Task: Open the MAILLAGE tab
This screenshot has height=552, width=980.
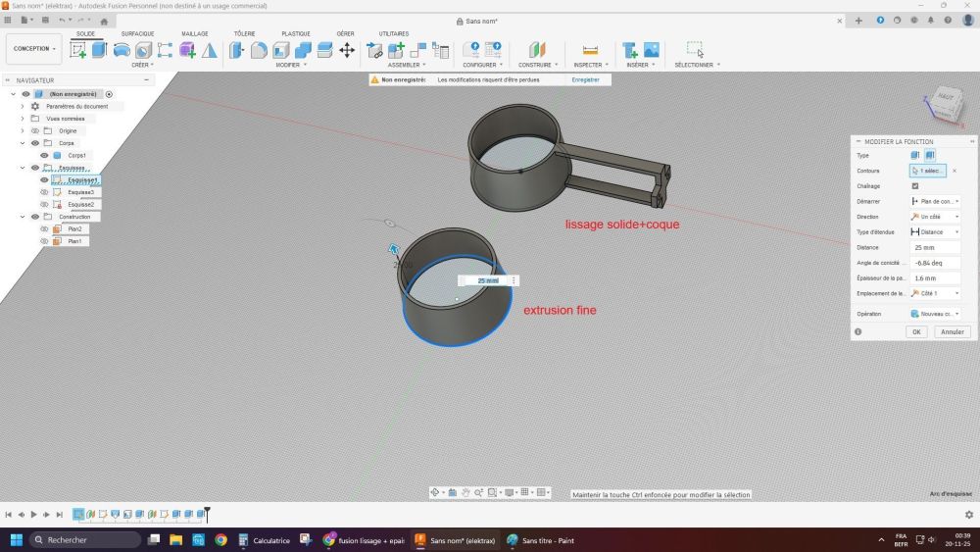Action: pyautogui.click(x=195, y=33)
